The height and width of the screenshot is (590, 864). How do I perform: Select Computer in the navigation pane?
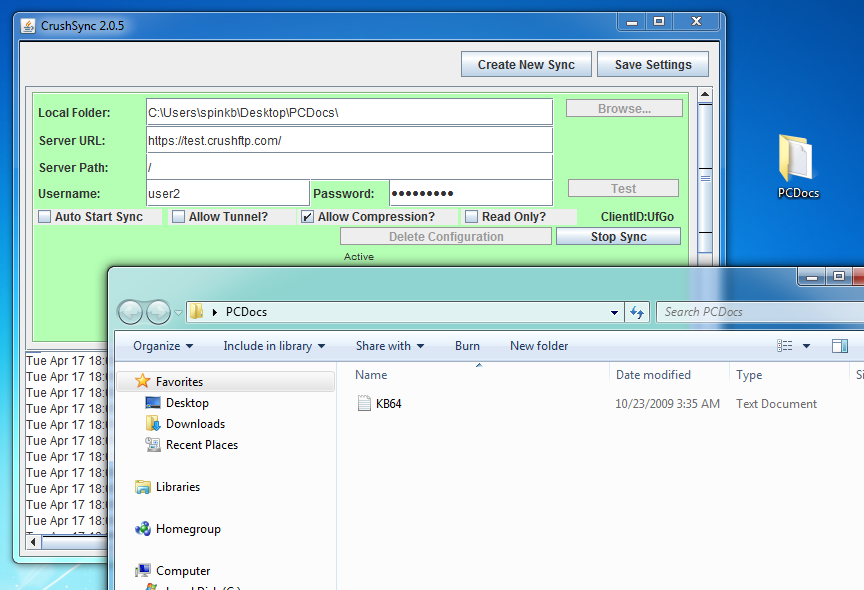tap(183, 571)
